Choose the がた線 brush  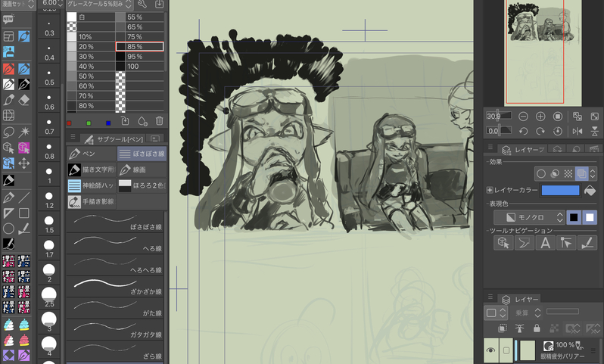click(115, 308)
